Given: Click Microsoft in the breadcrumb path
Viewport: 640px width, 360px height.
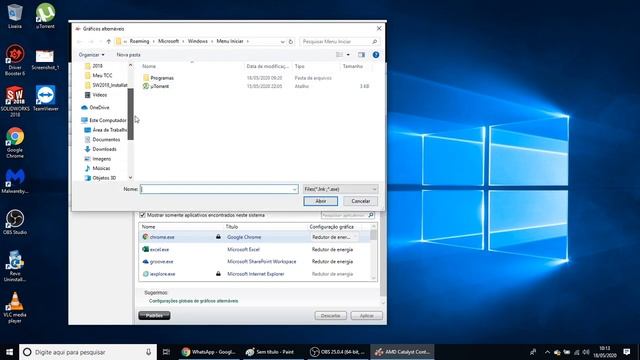Looking at the screenshot, I should 169,41.
